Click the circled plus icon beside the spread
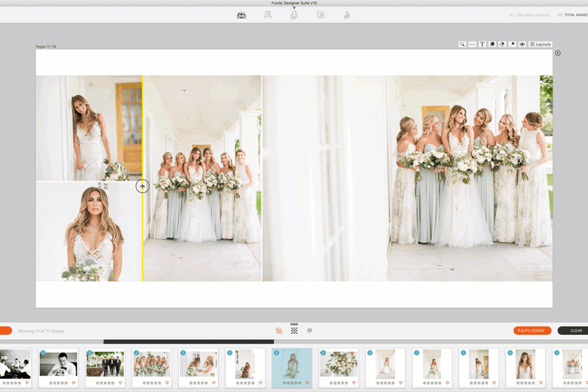 (558, 53)
